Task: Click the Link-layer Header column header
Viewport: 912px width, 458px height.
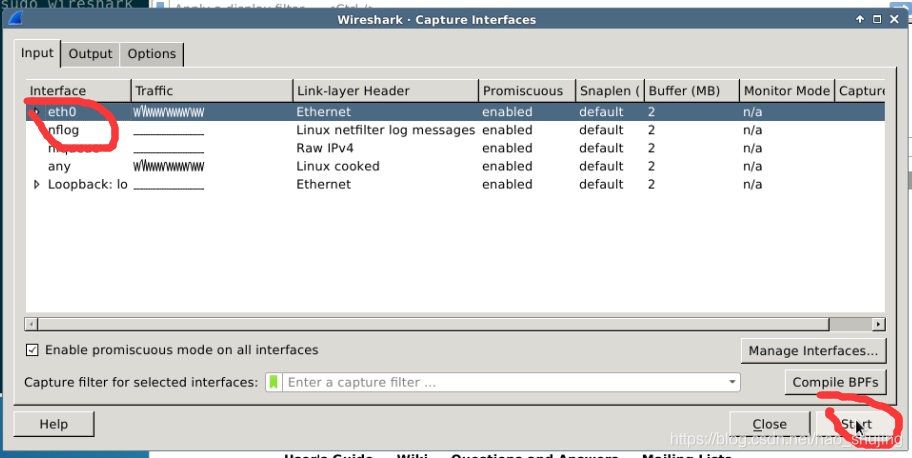Action: point(385,91)
